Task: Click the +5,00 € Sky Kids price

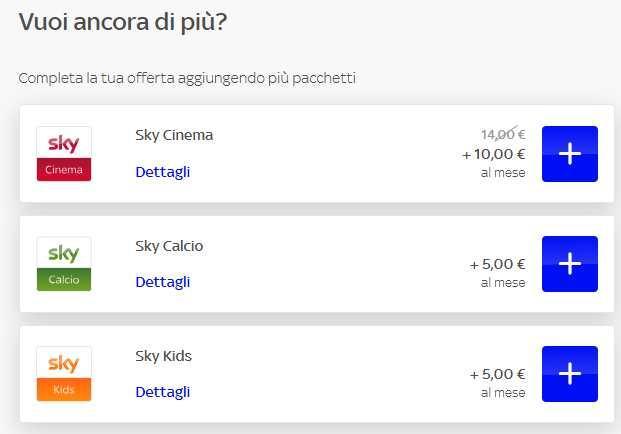Action: (x=497, y=375)
